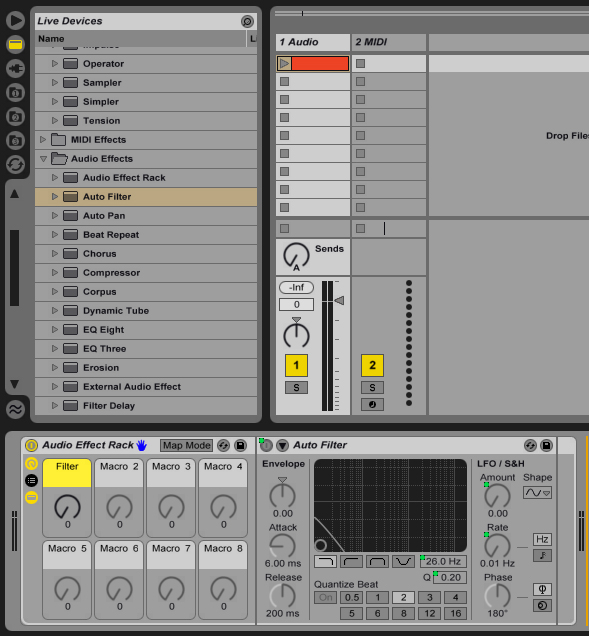Save the Audio Effect Rack preset
The width and height of the screenshot is (589, 636).
pyautogui.click(x=241, y=445)
